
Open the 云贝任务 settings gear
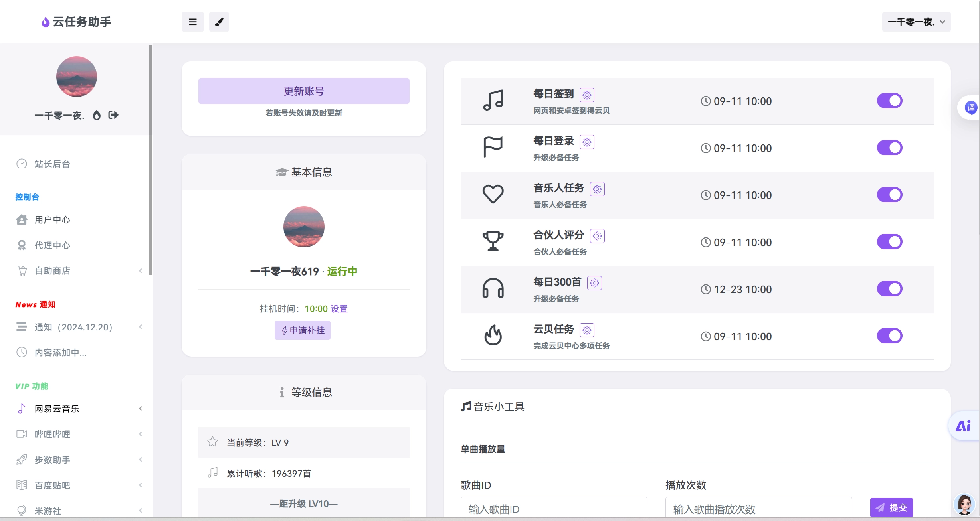pyautogui.click(x=587, y=330)
